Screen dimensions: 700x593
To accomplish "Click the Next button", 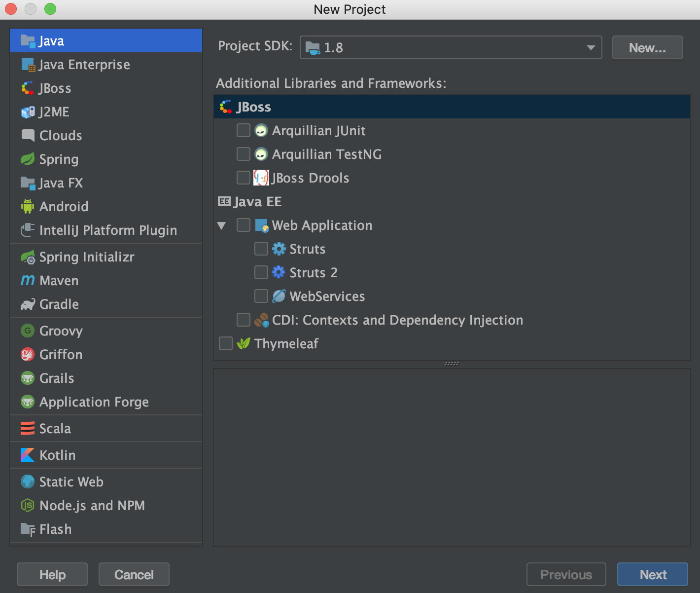I will [x=653, y=574].
